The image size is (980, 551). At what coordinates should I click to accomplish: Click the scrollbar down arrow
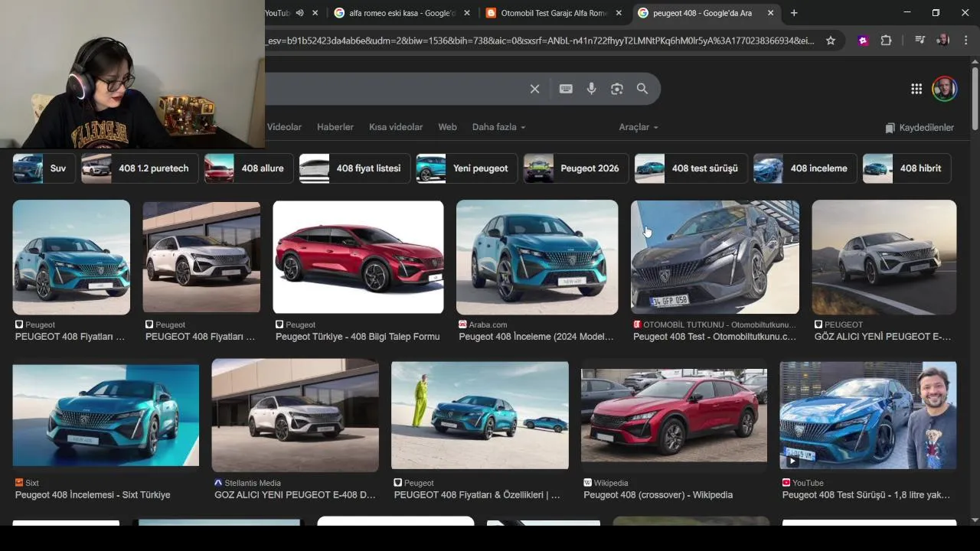[x=975, y=520]
